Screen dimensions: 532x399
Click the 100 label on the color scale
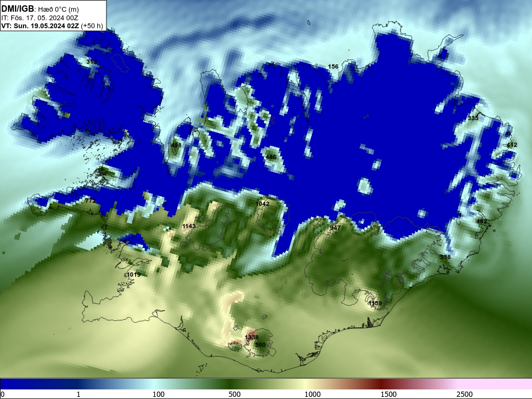pos(159,394)
